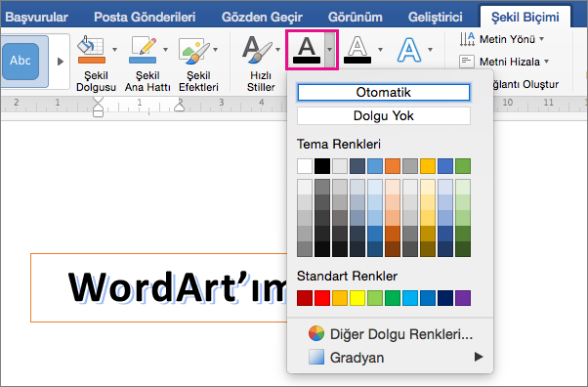This screenshot has height=387, width=588.
Task: Click the Gradyan gradient icon
Action: pos(316,357)
